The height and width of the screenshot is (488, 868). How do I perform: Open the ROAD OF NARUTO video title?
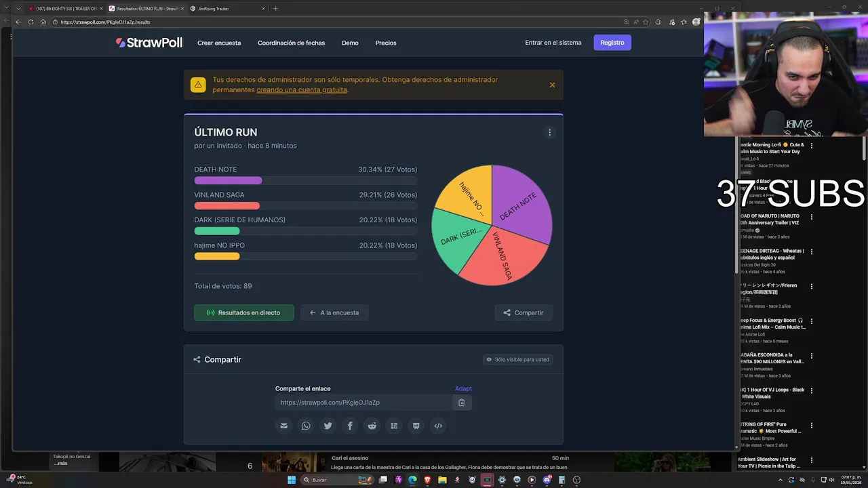point(770,220)
